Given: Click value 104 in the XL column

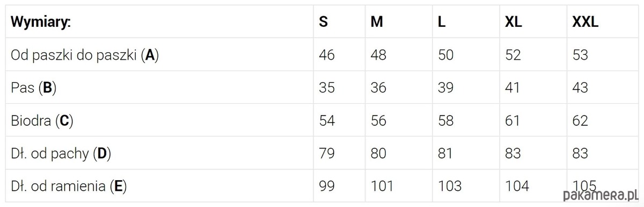Looking at the screenshot, I should [517, 186].
